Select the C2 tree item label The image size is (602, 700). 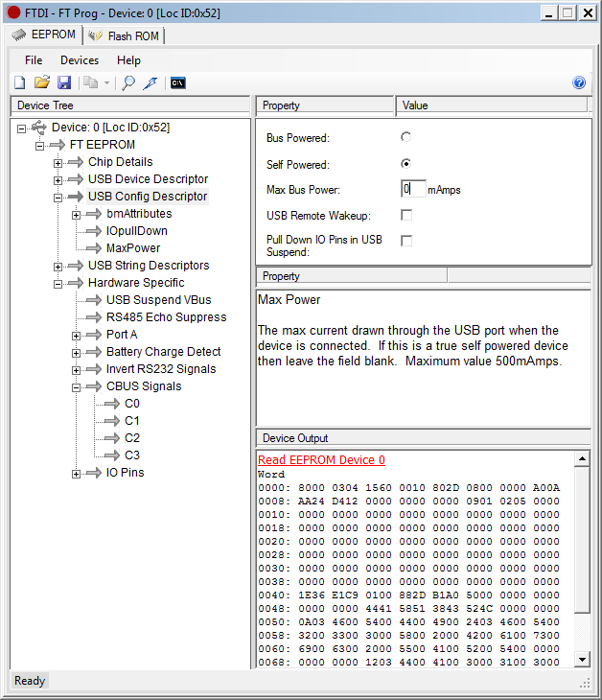(x=132, y=438)
